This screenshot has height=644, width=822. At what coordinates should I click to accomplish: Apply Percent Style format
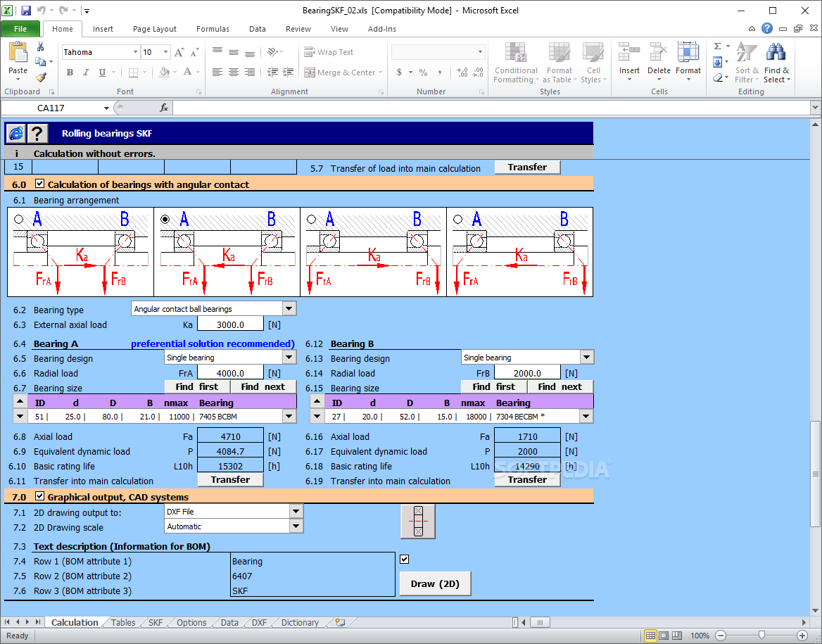point(423,72)
